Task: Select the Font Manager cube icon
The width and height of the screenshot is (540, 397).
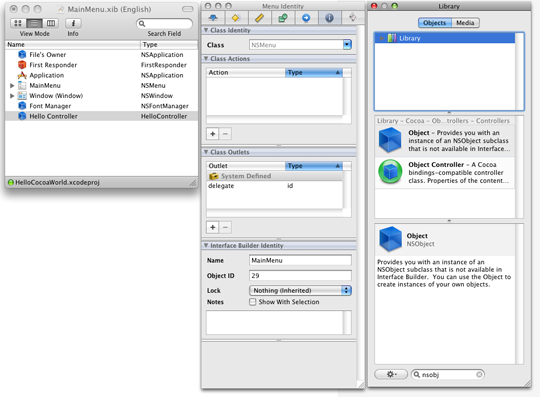Action: (22, 106)
